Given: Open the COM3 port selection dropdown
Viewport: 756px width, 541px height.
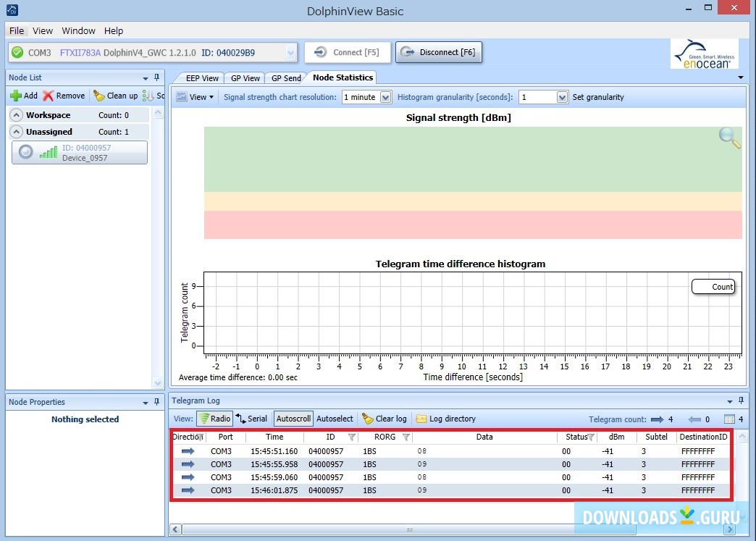Looking at the screenshot, I should [x=290, y=52].
